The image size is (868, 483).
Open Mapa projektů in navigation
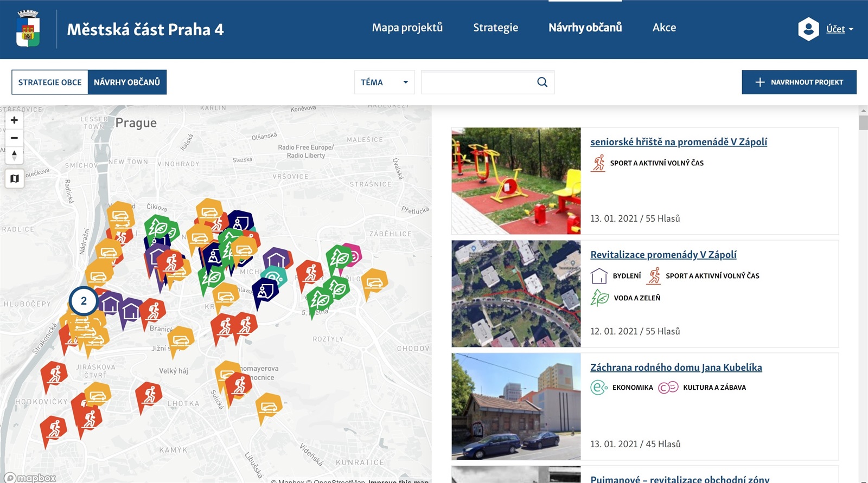coord(407,28)
